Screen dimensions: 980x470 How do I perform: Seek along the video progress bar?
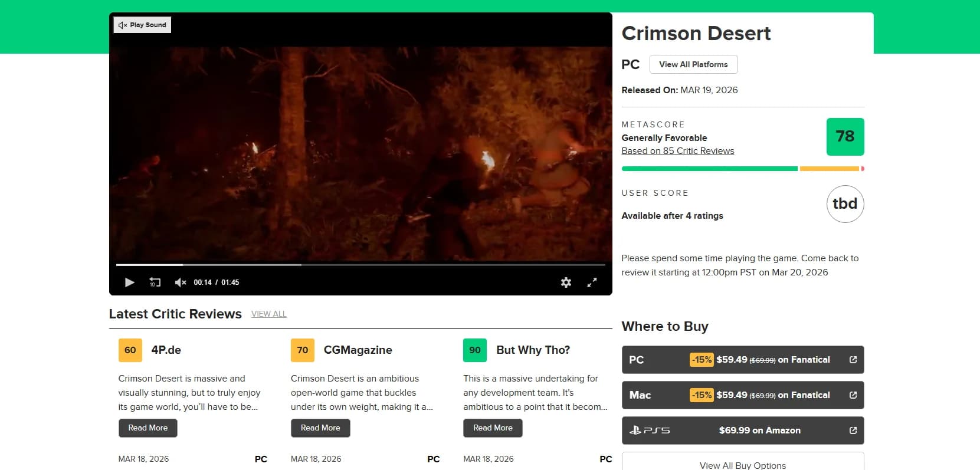click(x=360, y=265)
